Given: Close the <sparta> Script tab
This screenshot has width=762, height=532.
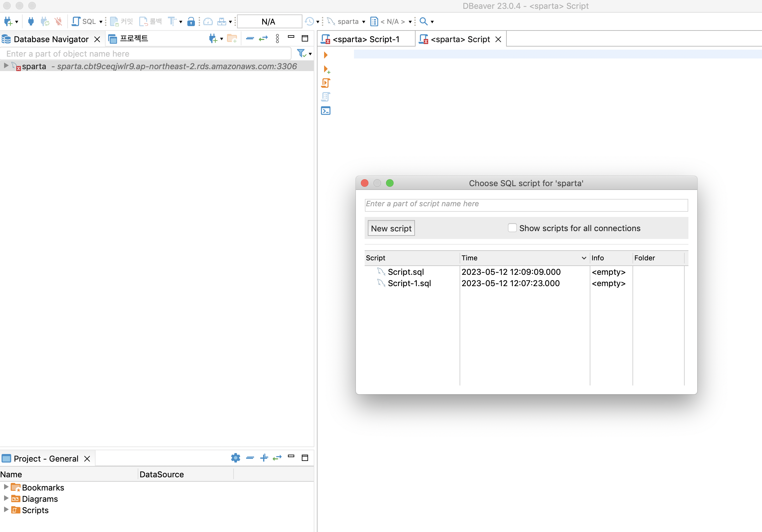Looking at the screenshot, I should pos(498,40).
